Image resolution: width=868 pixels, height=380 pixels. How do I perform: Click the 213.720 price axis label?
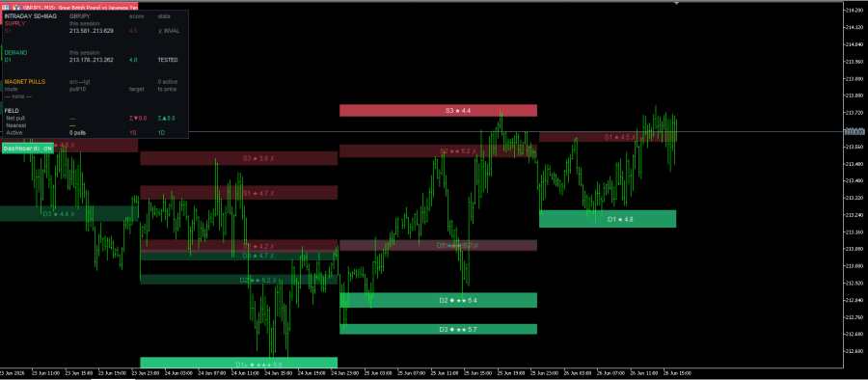[854, 113]
